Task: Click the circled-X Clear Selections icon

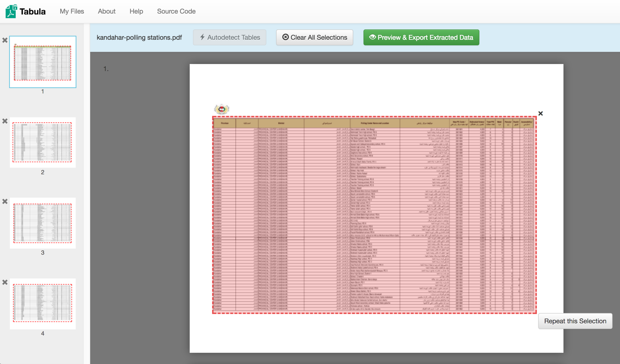Action: click(x=285, y=37)
